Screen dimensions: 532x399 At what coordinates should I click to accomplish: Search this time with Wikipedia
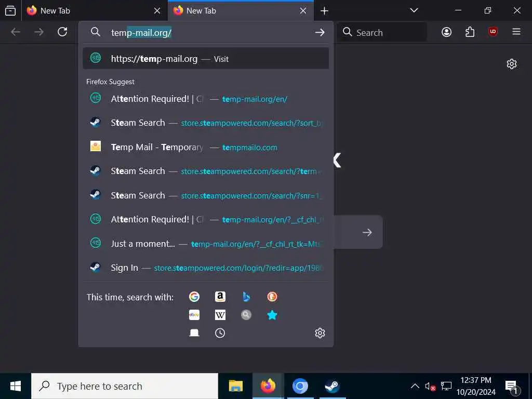tap(220, 315)
